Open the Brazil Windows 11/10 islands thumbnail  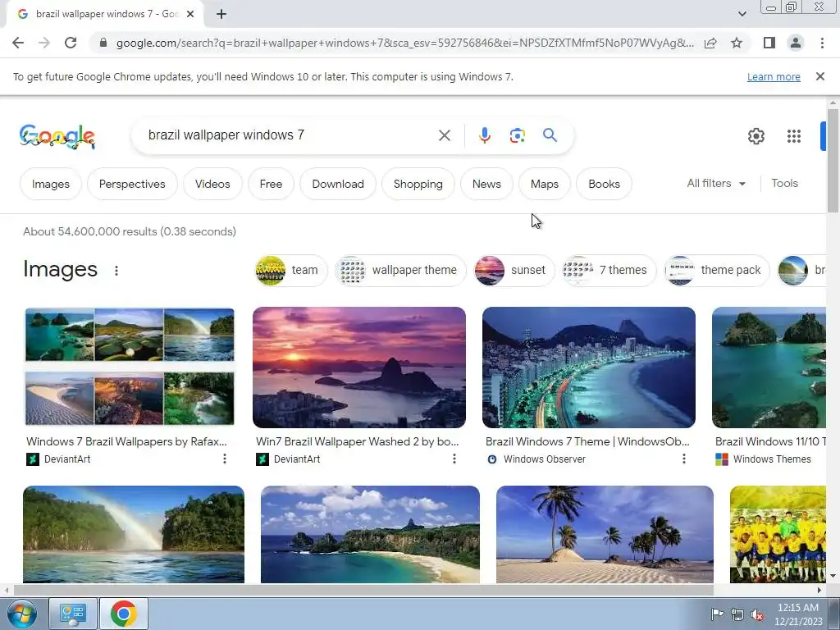click(769, 367)
